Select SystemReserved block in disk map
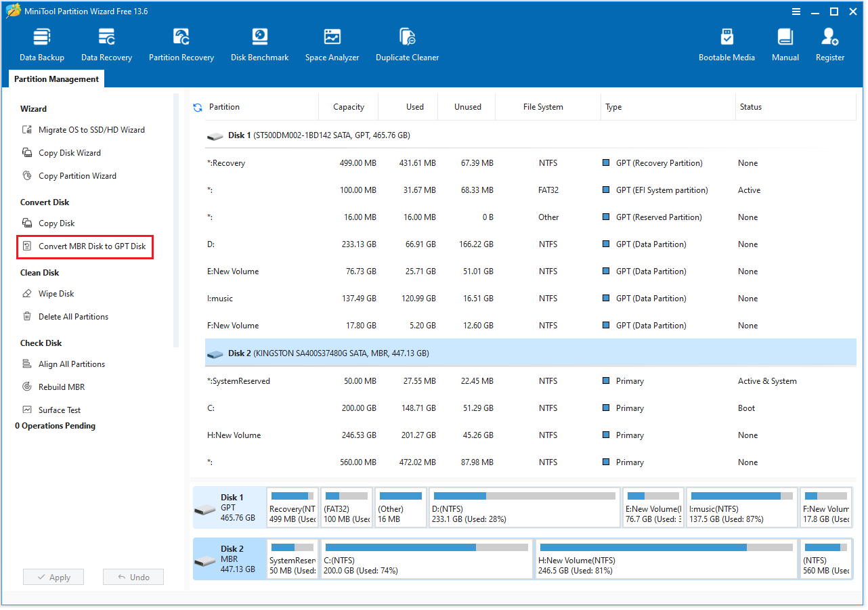 (x=292, y=559)
